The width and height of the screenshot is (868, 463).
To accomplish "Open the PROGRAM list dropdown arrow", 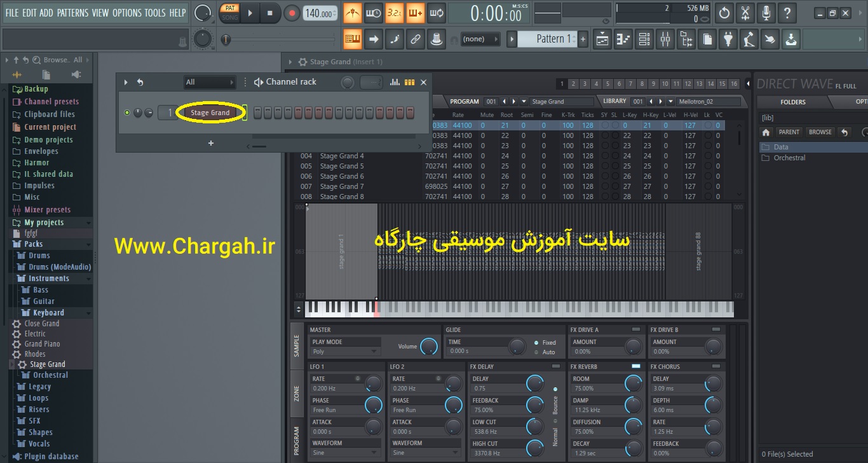I will pyautogui.click(x=524, y=101).
